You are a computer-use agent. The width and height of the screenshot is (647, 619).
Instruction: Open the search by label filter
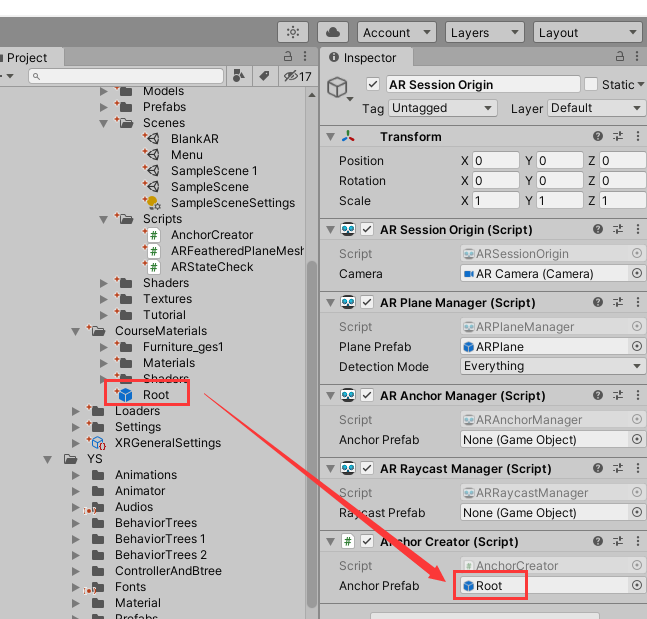click(x=264, y=76)
